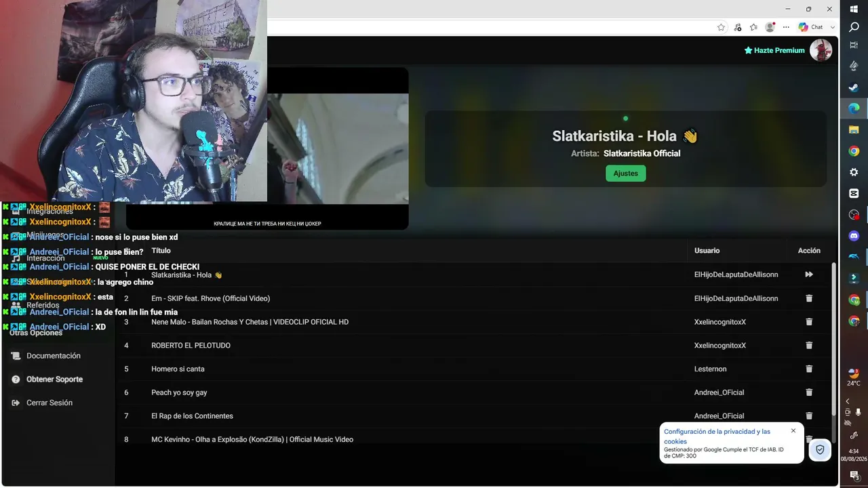The height and width of the screenshot is (488, 868).
Task: Delete Em - SKIP feat. Rhove from queue
Action: (809, 298)
